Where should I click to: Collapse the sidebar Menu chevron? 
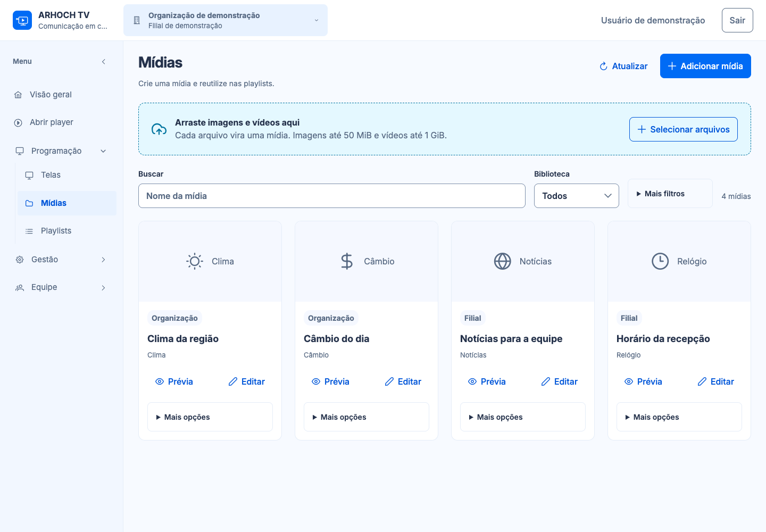104,62
